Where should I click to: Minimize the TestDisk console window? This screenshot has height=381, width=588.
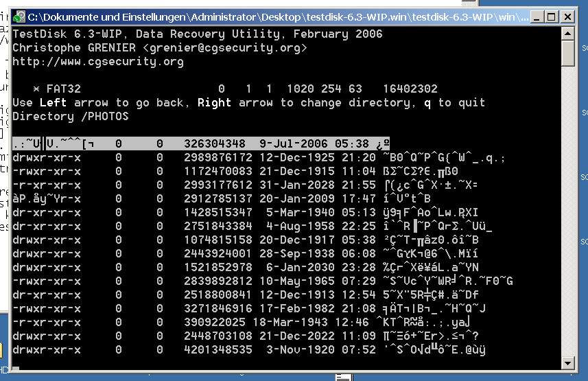click(x=537, y=17)
